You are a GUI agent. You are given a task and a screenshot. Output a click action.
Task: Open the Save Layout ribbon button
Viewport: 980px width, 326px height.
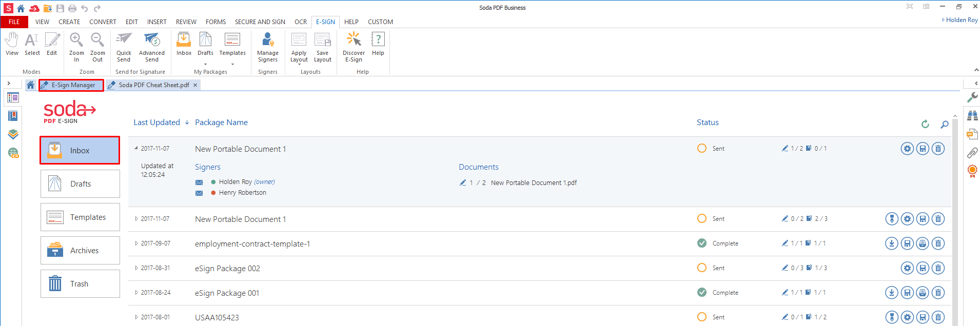[x=322, y=47]
